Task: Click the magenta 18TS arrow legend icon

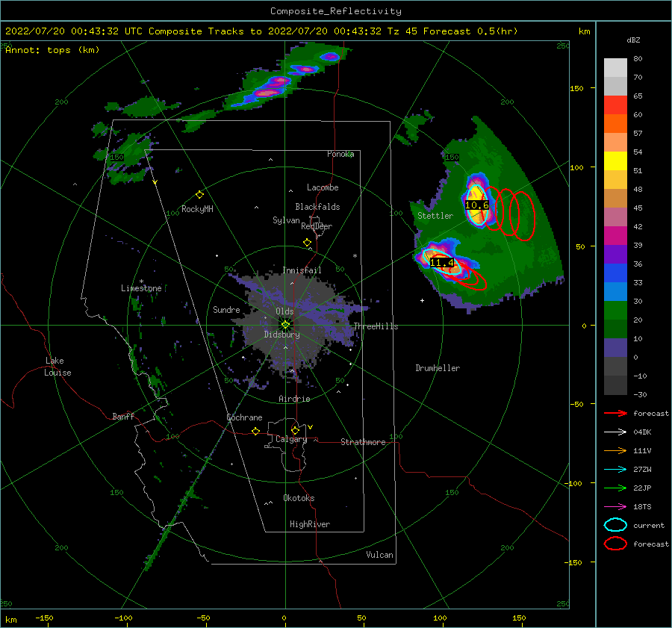Action: pos(615,507)
